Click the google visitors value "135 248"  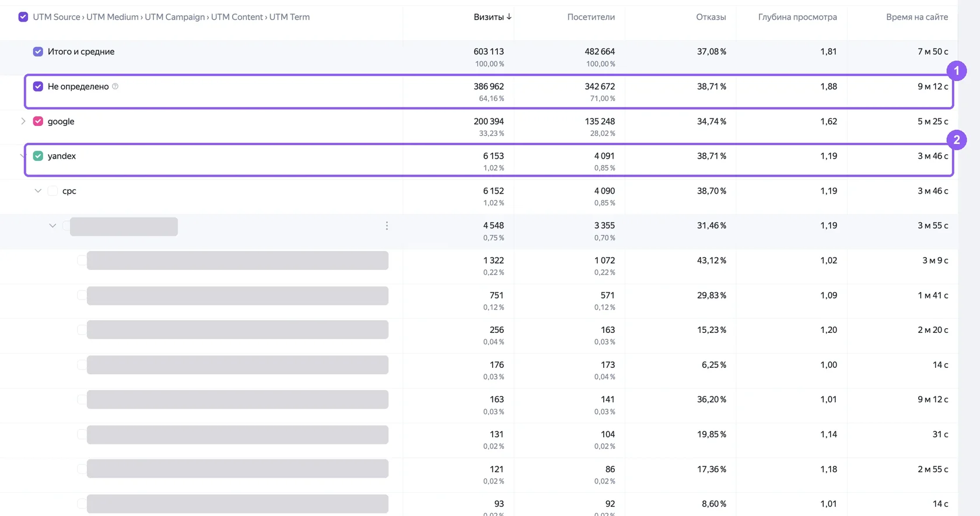pos(600,121)
